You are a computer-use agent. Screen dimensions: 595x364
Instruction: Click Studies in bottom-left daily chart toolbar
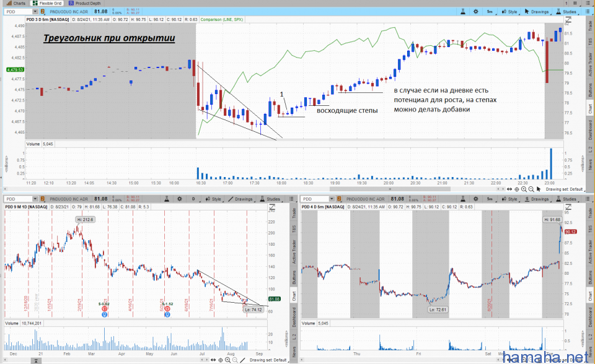pyautogui.click(x=273, y=199)
